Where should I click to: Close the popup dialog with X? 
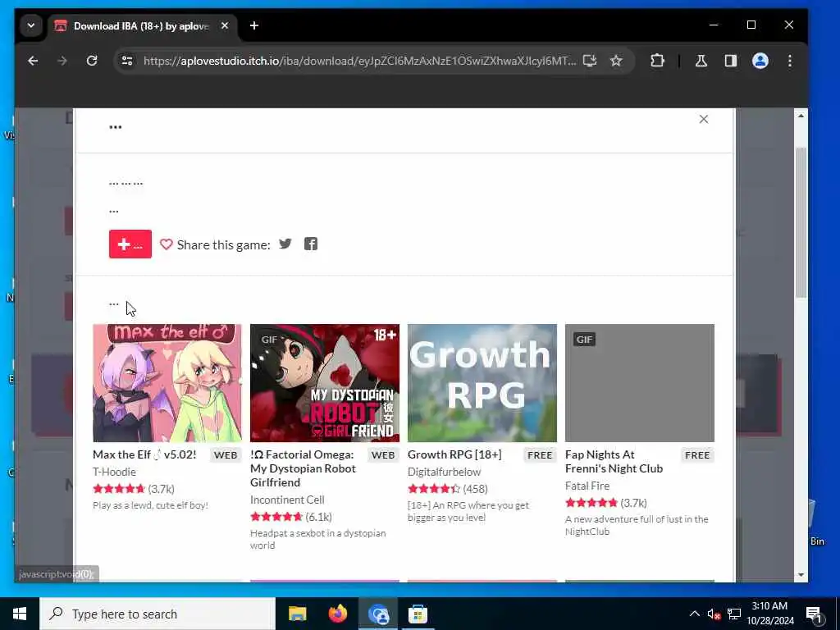704,120
